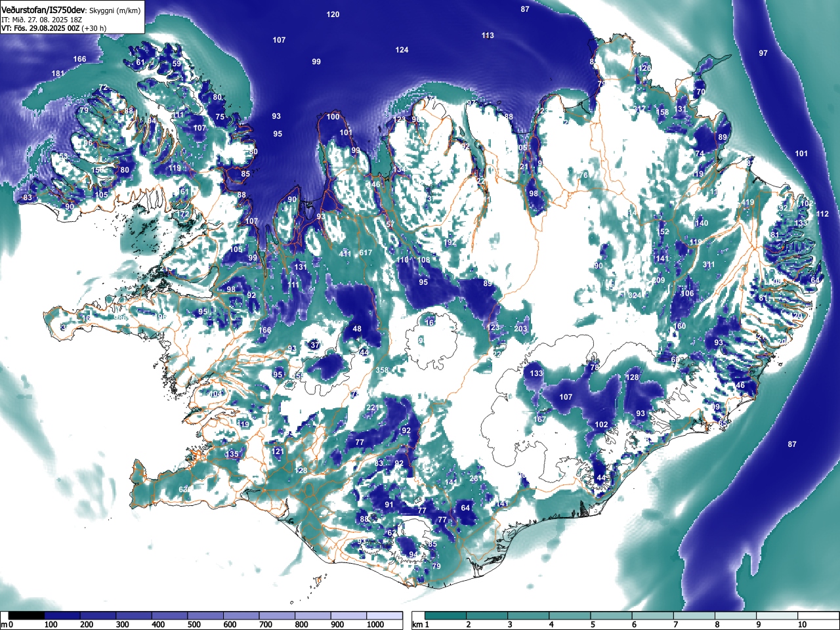Click the map value '181' in the Westfjords
This screenshot has width=840, height=630.
tap(58, 73)
